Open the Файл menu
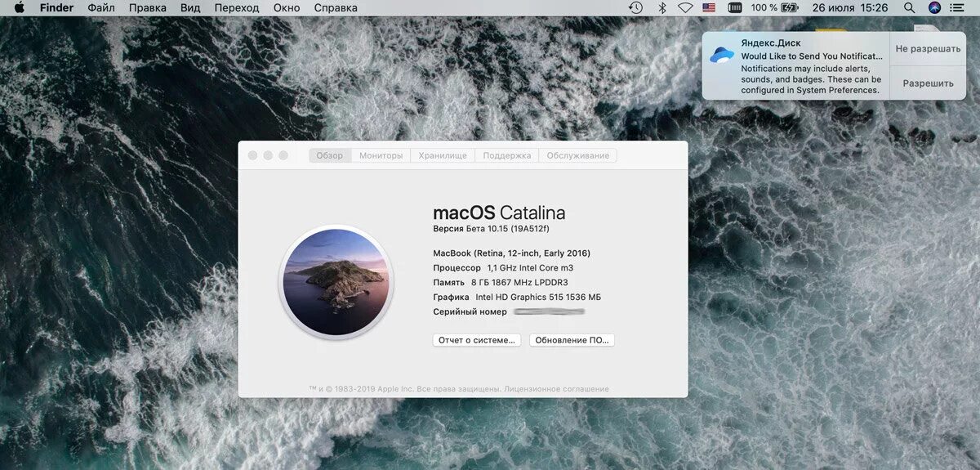The image size is (980, 470). (x=101, y=7)
